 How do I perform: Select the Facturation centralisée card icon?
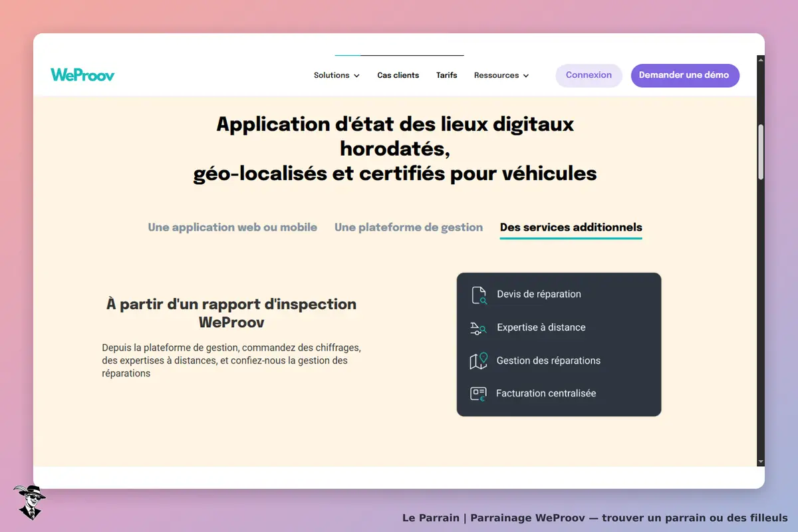[479, 394]
